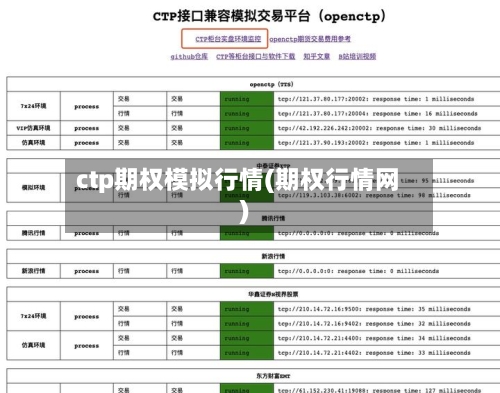Click running status for 210.14.72.21:4400 row
This screenshot has height=393, width=500.
[x=247, y=338]
